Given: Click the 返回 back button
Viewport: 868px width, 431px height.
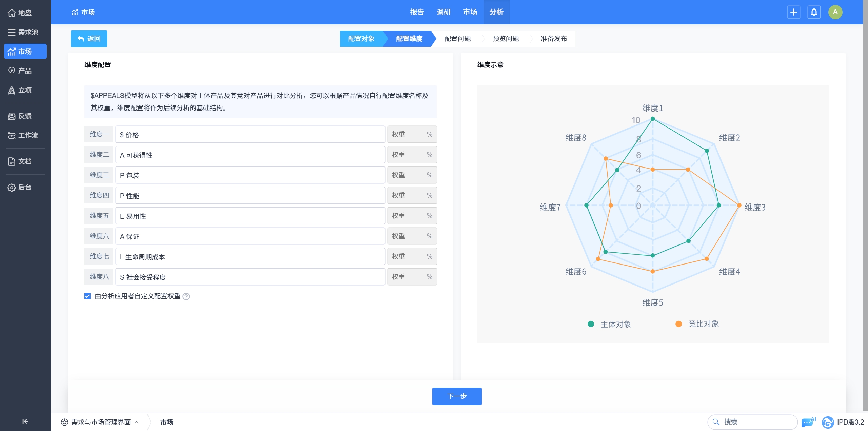Looking at the screenshot, I should [x=89, y=39].
